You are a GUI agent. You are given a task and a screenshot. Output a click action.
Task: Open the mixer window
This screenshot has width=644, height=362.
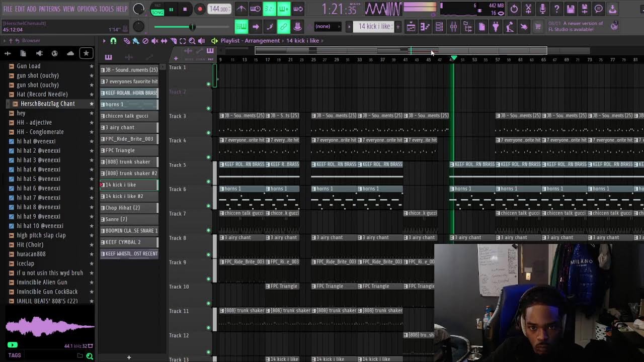(453, 27)
